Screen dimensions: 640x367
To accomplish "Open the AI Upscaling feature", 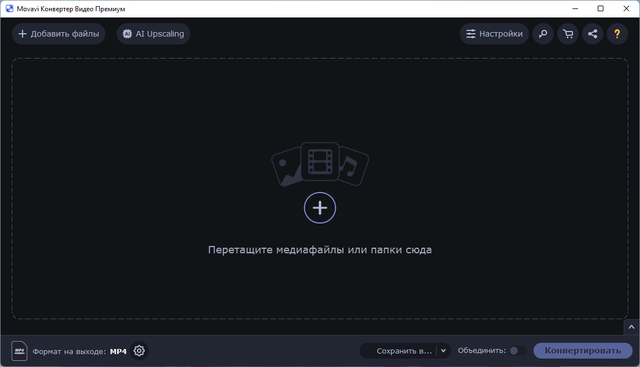I will [x=153, y=34].
